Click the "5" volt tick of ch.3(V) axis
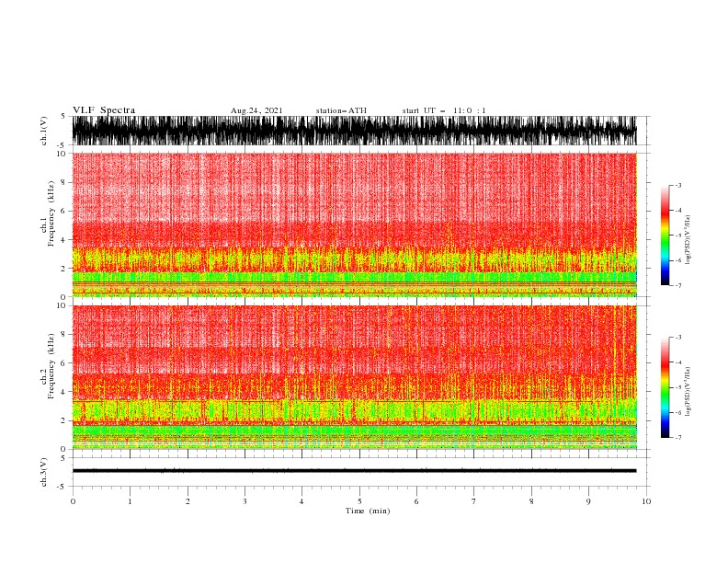The height and width of the screenshot is (563, 728). tap(63, 457)
